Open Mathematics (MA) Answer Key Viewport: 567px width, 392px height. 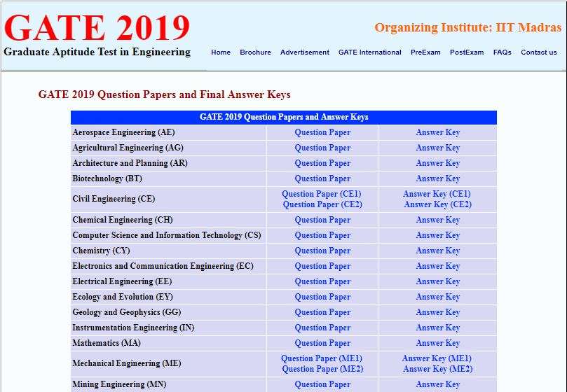[x=437, y=343]
